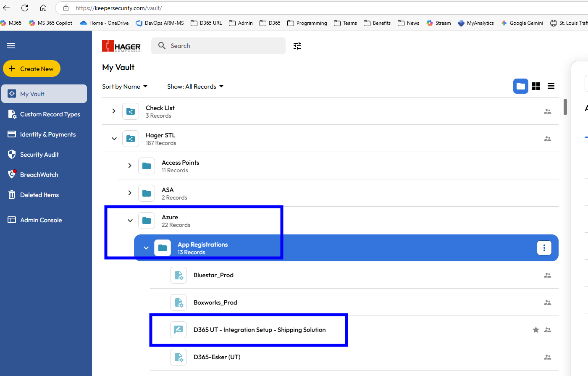The height and width of the screenshot is (376, 588).
Task: Open App Registrations three-dot options menu
Action: pos(544,248)
